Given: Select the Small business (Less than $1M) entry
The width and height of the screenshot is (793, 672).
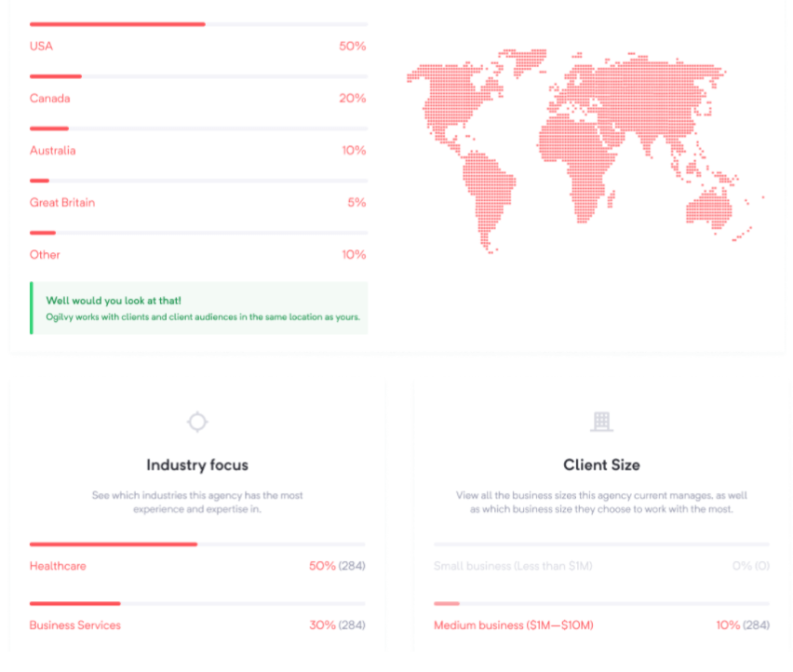Looking at the screenshot, I should tap(513, 566).
